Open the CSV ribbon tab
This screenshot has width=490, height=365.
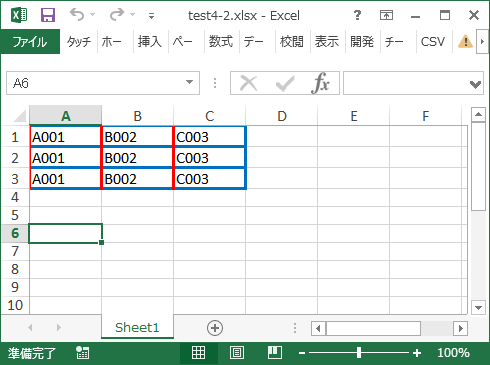433,42
